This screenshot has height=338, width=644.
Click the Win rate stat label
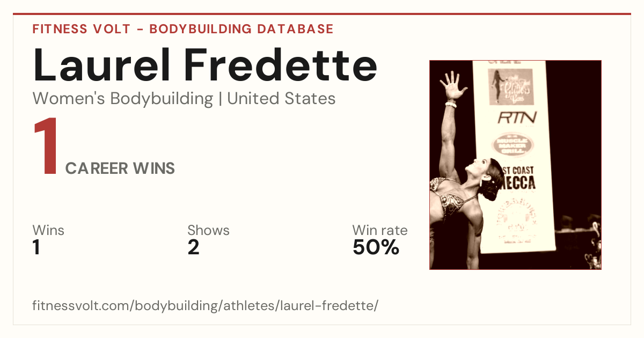380,231
